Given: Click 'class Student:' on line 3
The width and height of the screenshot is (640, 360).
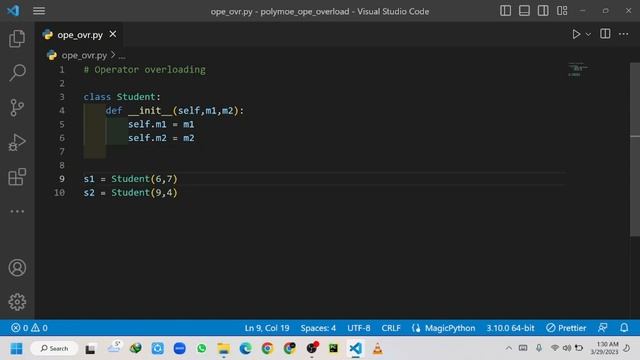Looking at the screenshot, I should (122, 97).
